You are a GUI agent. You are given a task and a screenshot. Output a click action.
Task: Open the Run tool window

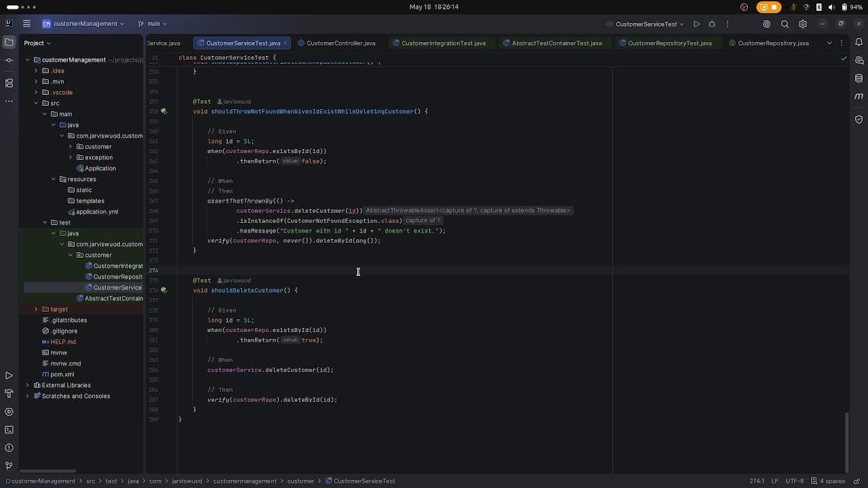(9, 375)
